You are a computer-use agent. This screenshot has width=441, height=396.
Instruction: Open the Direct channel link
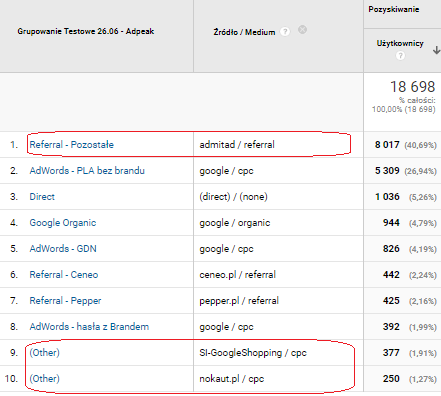tap(42, 197)
